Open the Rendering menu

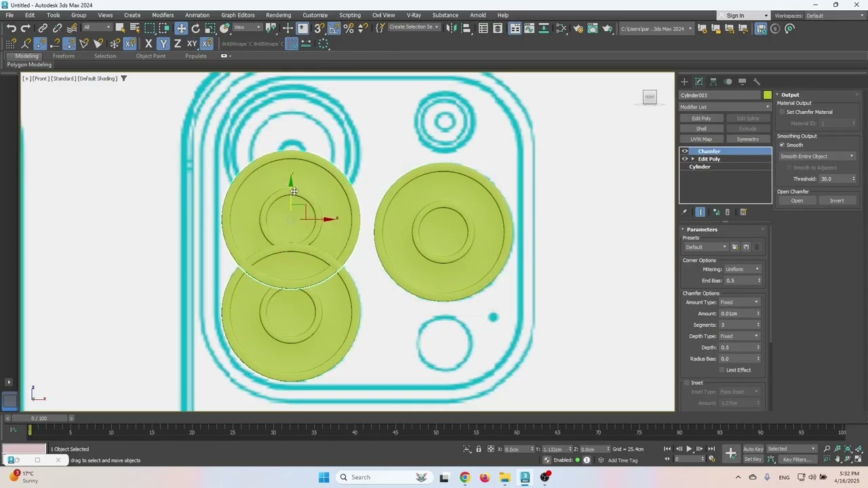[x=278, y=15]
